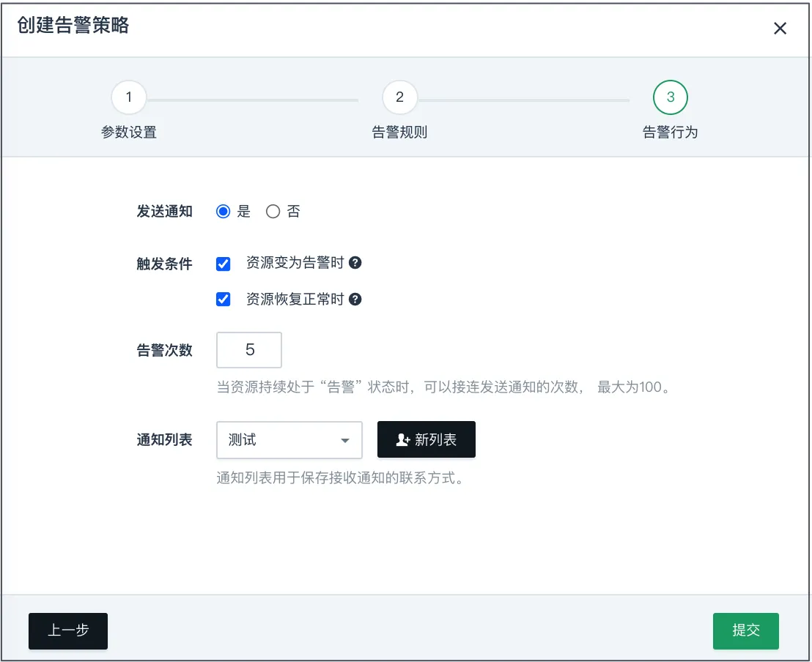Click the 告警行为 step label

pos(671,133)
